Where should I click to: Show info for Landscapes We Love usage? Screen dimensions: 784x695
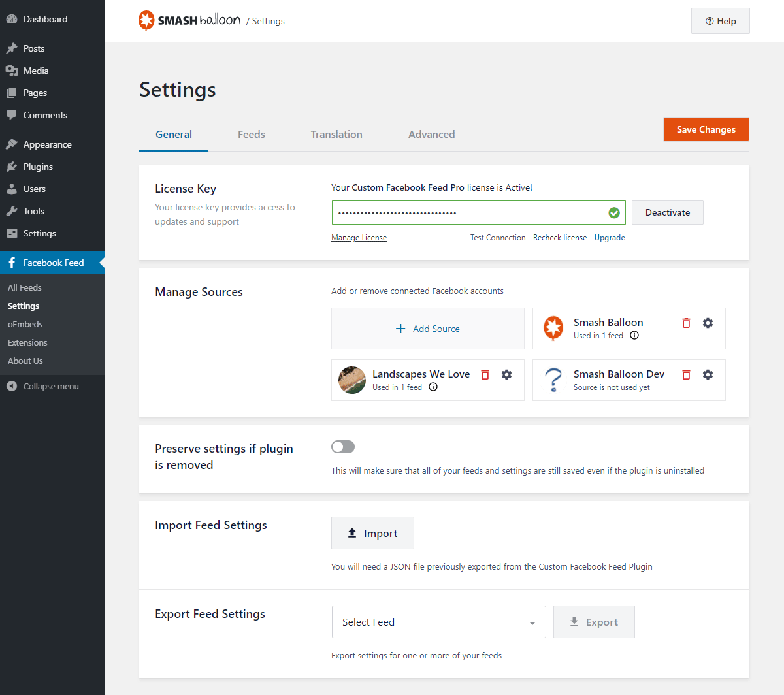(x=433, y=387)
